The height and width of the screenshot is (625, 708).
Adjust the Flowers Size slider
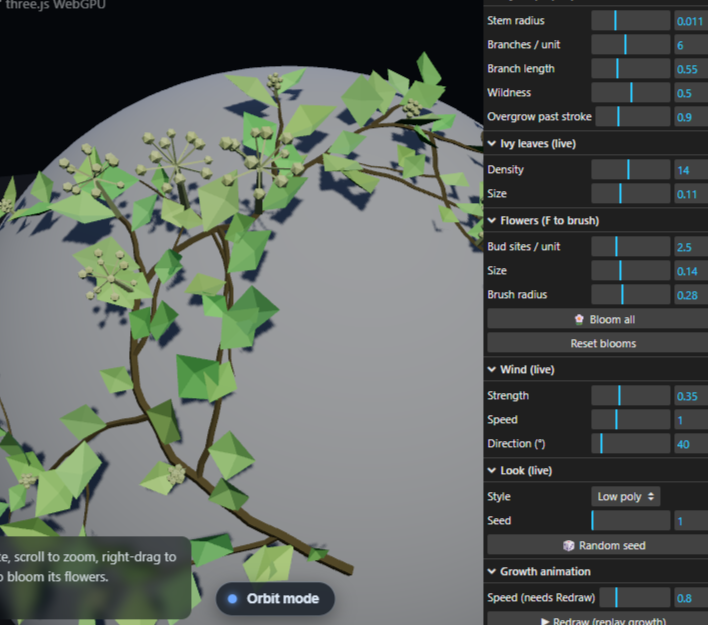pos(631,271)
